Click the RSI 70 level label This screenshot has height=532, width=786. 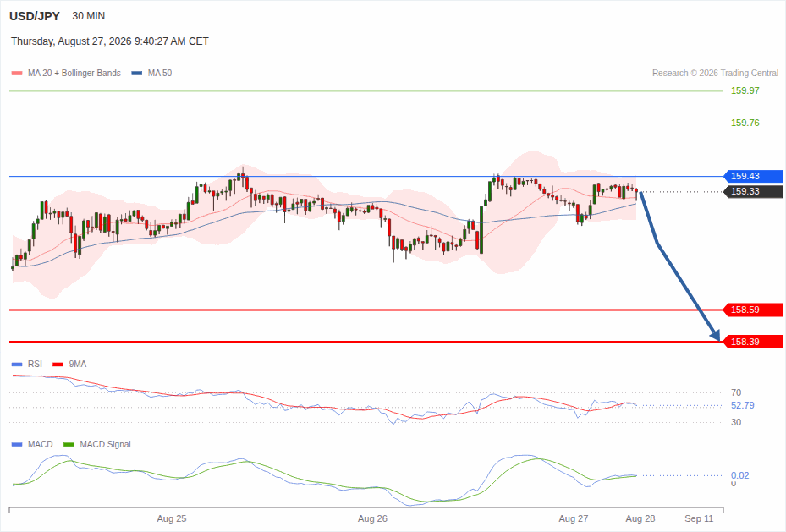(x=736, y=392)
